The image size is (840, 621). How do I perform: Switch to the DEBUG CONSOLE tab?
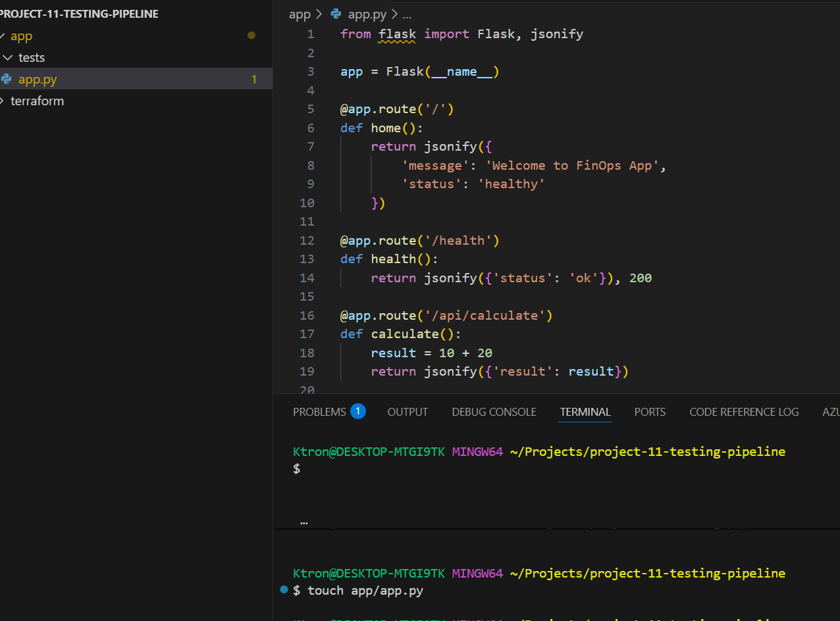point(494,412)
